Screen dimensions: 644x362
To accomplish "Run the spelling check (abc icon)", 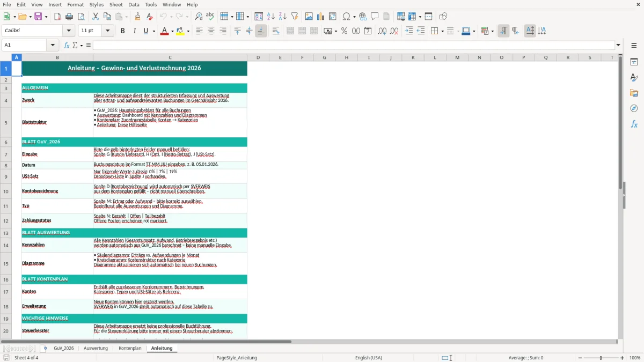I will point(210,17).
